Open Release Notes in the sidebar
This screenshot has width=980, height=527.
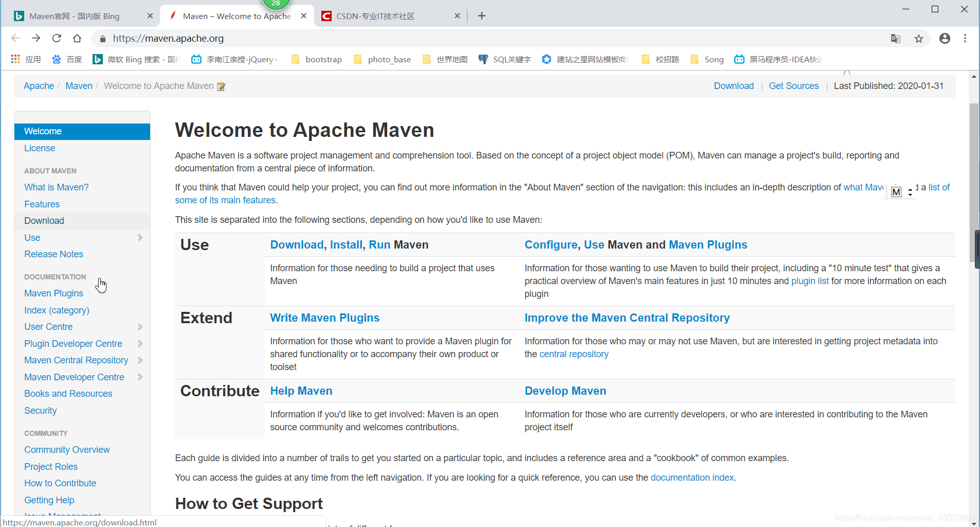tap(53, 254)
